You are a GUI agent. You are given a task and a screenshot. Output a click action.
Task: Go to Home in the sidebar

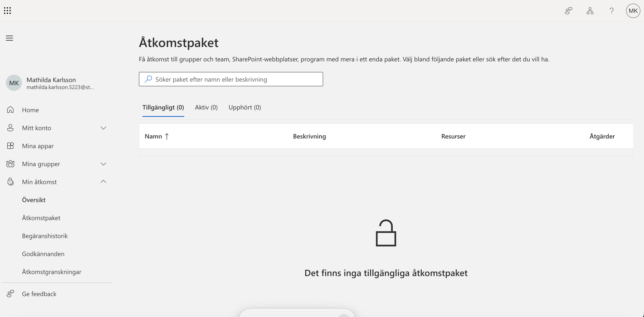click(x=30, y=110)
